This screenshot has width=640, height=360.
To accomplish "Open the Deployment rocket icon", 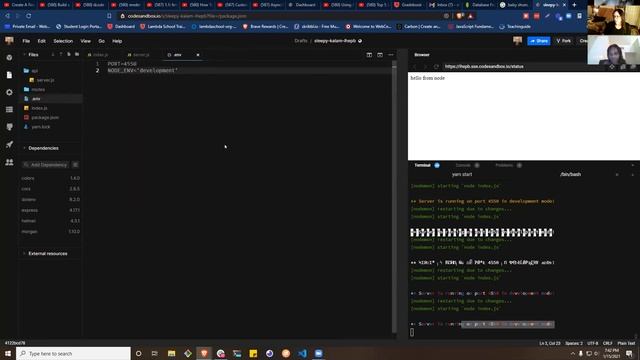I will point(9,144).
